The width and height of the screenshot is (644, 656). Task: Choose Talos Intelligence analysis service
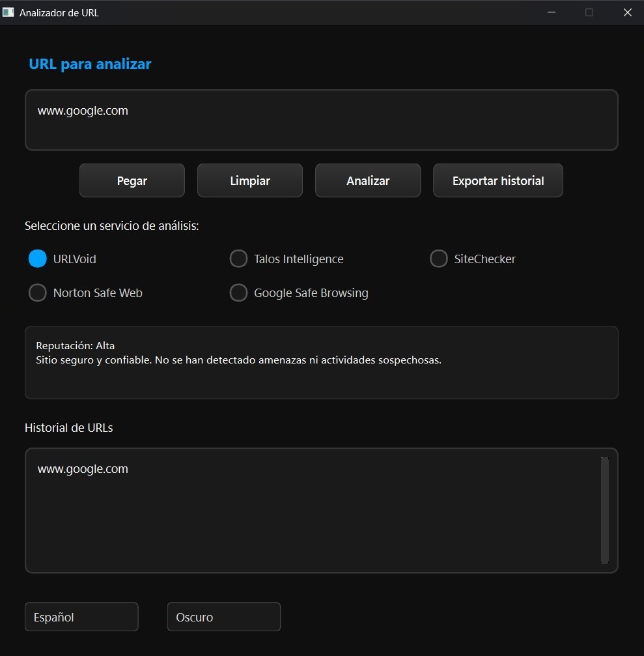click(x=239, y=259)
